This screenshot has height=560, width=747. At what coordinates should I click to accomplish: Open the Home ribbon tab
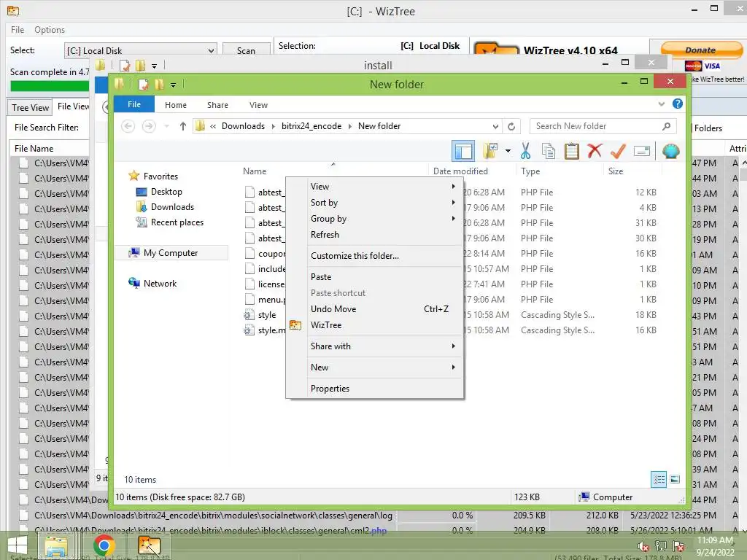[176, 105]
